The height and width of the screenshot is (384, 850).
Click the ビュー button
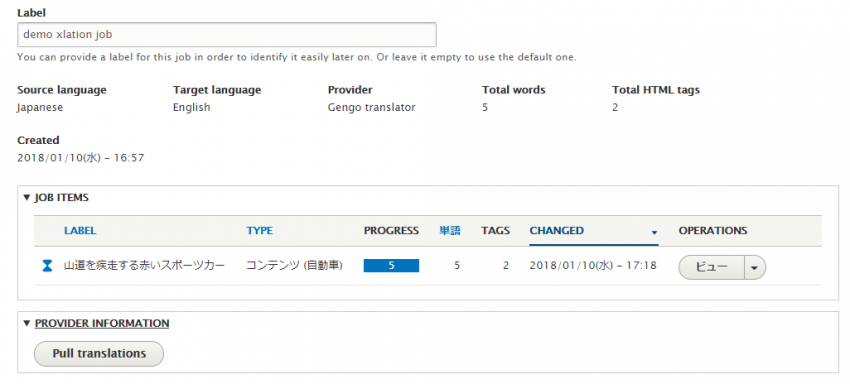(x=711, y=267)
